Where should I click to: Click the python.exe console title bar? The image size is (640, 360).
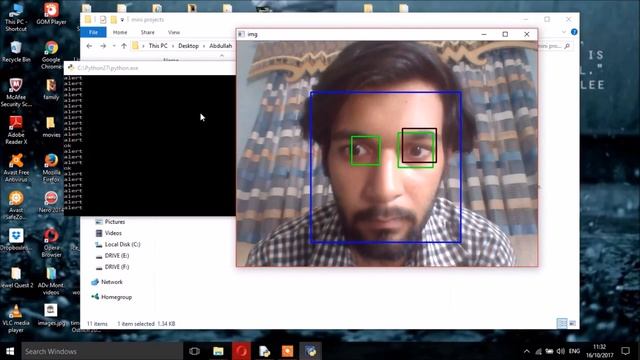150,68
